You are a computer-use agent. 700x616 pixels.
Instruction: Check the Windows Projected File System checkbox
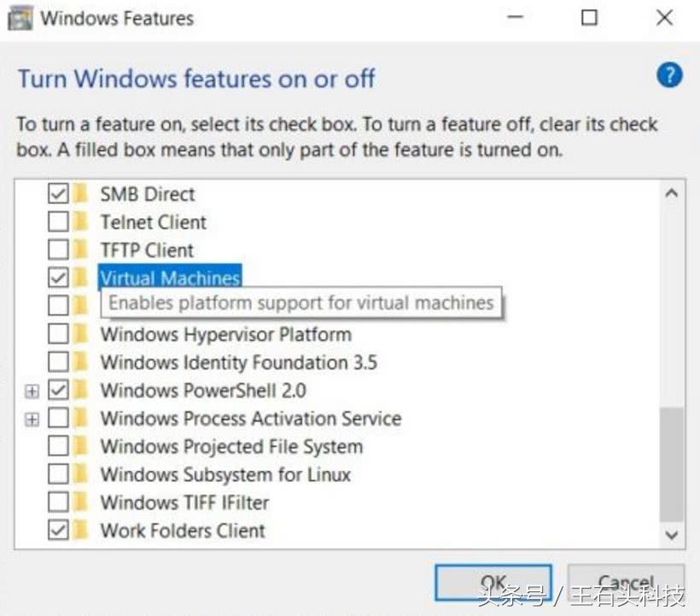click(58, 446)
